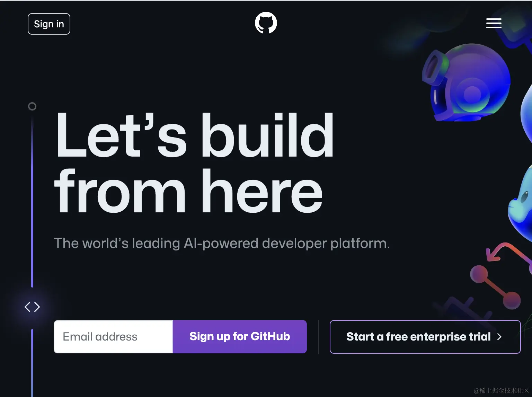Click the AI-powered developer platform tagline
Screen dimensions: 532x397
coord(222,243)
